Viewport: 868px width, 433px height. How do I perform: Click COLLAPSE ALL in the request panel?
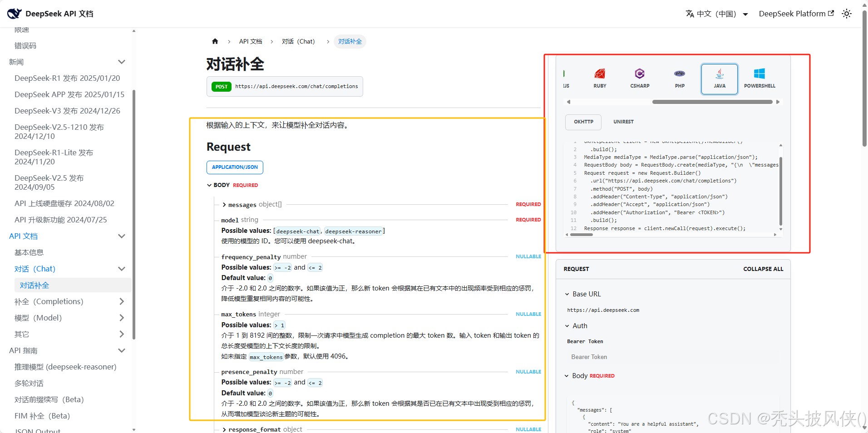(x=763, y=269)
